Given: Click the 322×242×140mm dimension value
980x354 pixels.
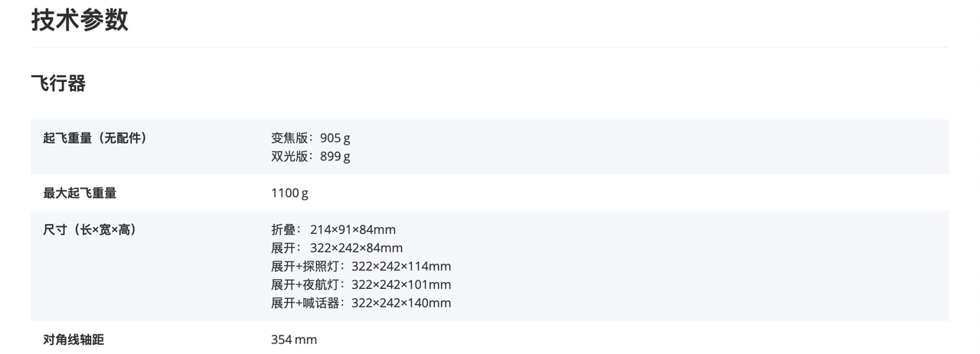Looking at the screenshot, I should [x=401, y=304].
